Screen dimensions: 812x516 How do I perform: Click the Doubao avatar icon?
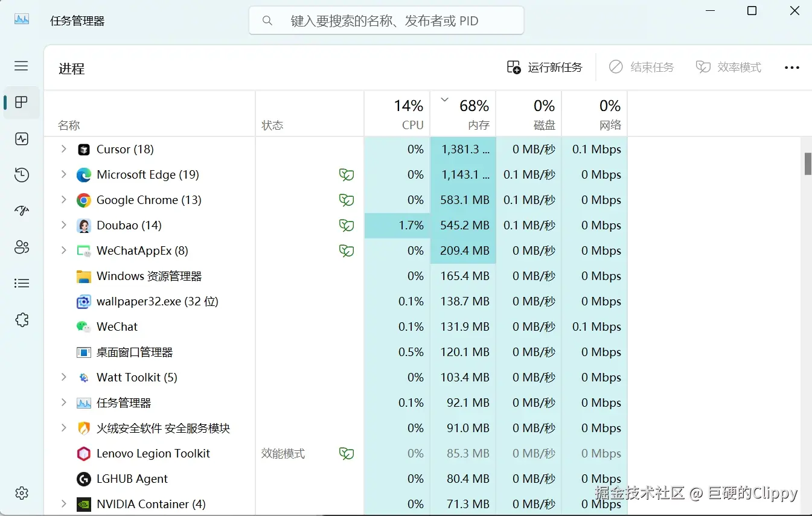coord(84,226)
